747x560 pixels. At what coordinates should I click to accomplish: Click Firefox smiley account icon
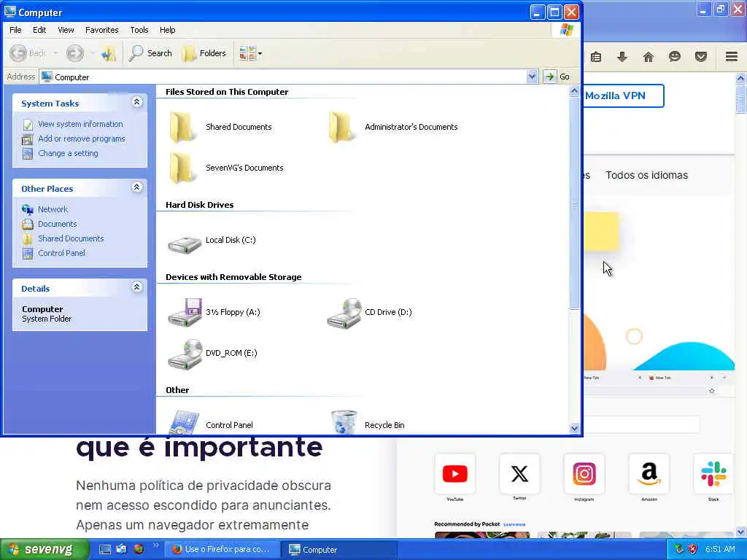[674, 57]
